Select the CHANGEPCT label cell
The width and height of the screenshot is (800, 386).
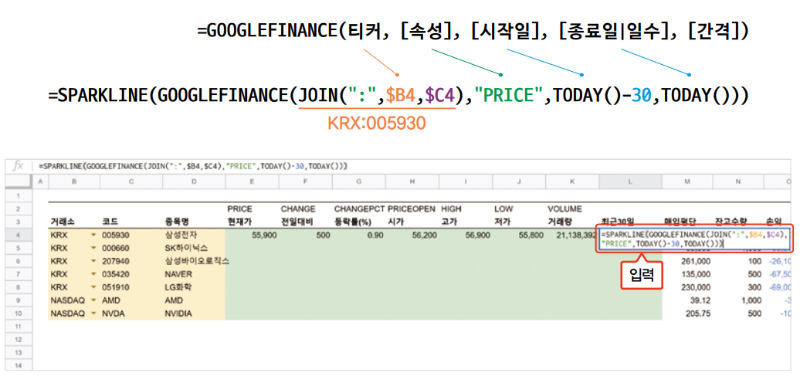click(x=359, y=209)
